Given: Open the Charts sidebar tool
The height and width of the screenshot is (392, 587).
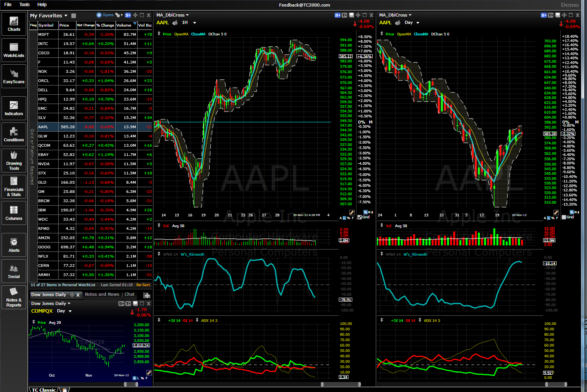Looking at the screenshot, I should (x=14, y=24).
